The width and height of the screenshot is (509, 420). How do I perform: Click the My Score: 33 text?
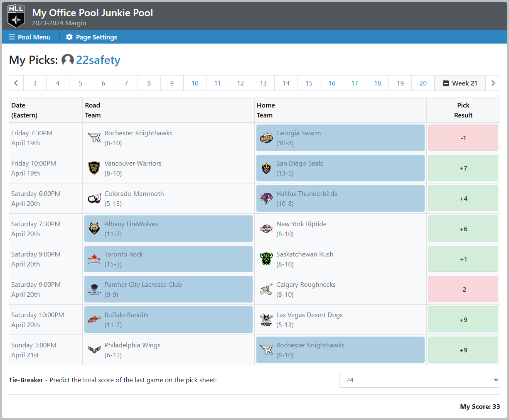point(480,407)
